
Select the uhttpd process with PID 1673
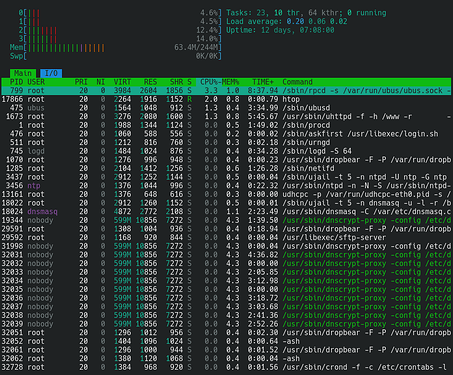point(226,116)
